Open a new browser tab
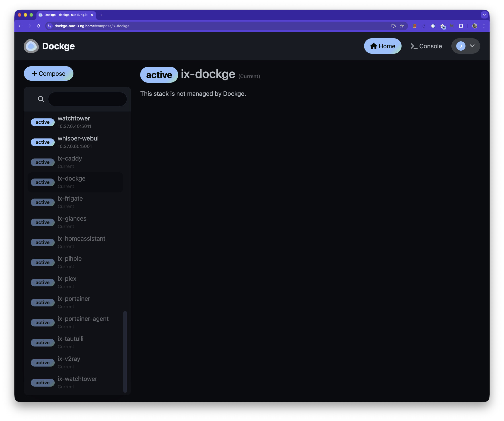504x421 pixels. coord(101,15)
